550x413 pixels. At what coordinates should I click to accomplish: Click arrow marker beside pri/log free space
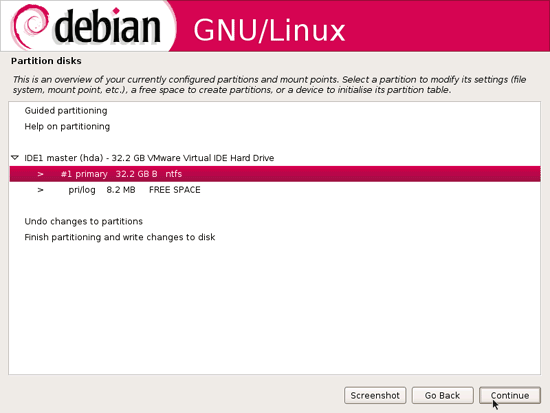[41, 190]
